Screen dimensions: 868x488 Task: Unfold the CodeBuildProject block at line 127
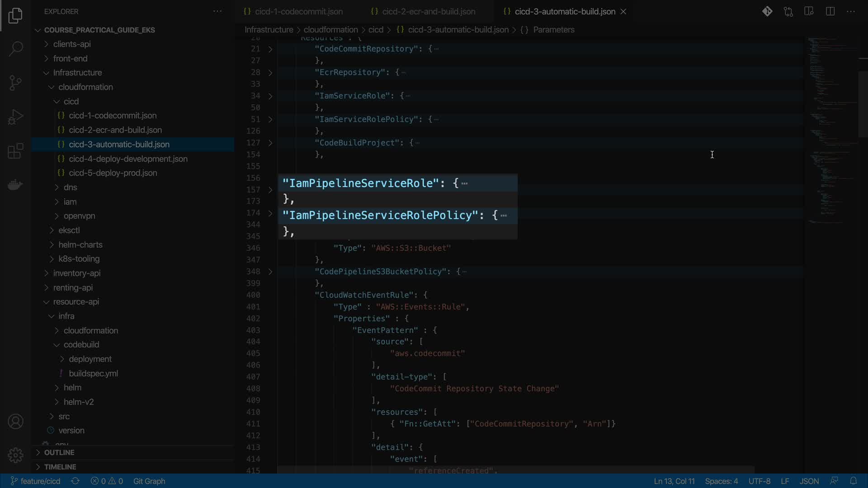270,143
